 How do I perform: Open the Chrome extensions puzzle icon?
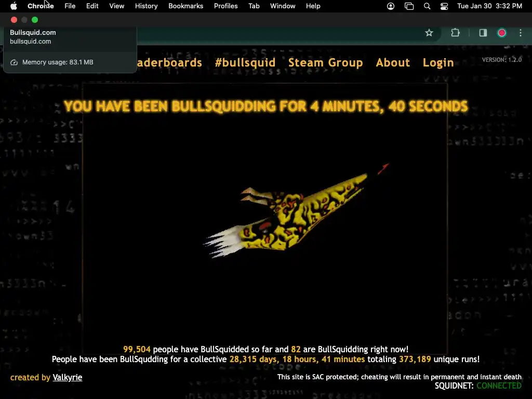coord(455,33)
